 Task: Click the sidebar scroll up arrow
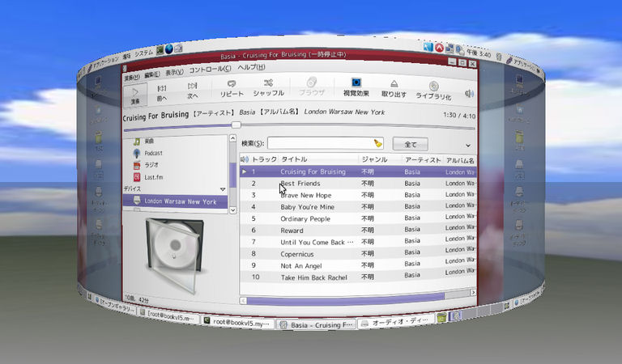point(233,138)
